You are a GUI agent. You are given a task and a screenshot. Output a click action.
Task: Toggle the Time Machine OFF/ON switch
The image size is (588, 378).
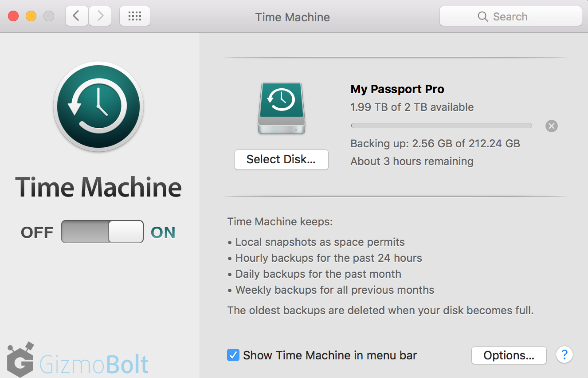102,232
